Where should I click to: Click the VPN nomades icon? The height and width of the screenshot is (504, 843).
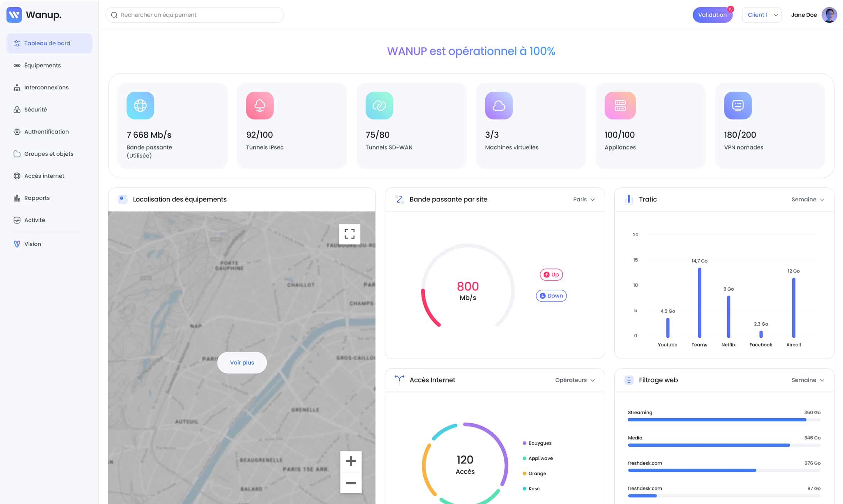[x=738, y=106]
